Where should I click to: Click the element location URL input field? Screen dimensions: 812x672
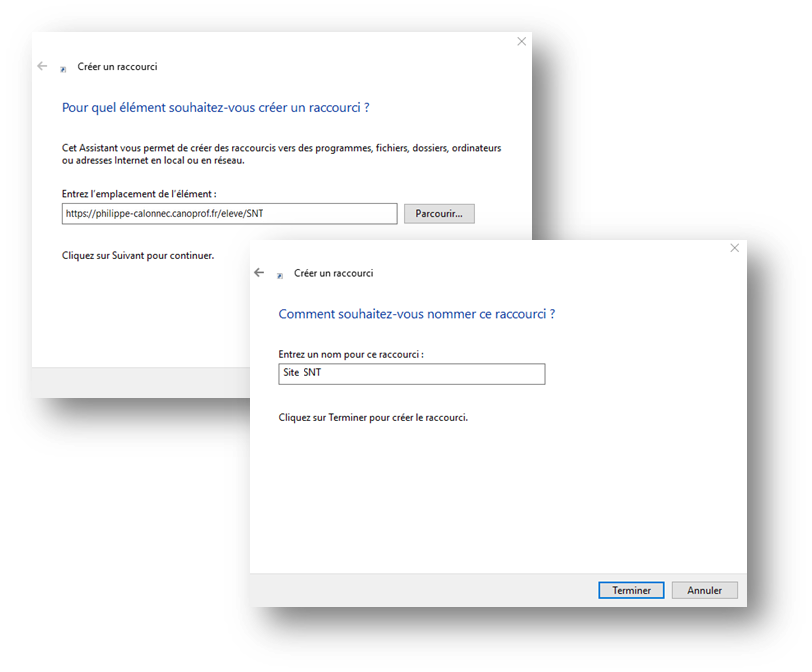(229, 213)
